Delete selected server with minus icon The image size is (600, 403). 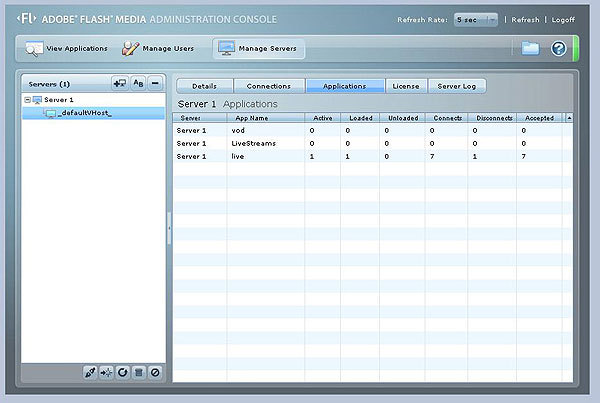[155, 83]
